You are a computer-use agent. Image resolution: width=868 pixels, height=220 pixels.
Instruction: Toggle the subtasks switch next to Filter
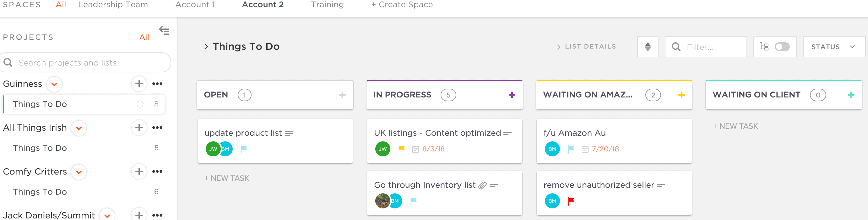782,47
